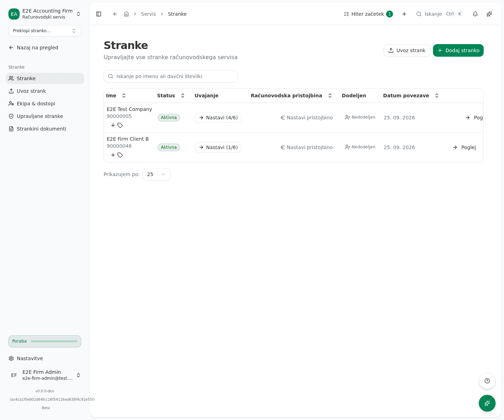Select Stranke in the sidebar

click(45, 78)
